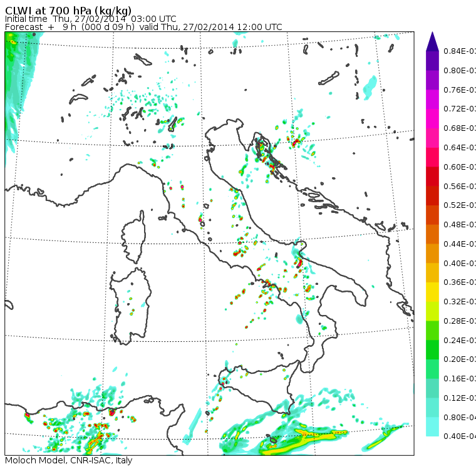Click the 0.52E-03 legend label
The height and width of the screenshot is (469, 476).
pyautogui.click(x=460, y=205)
